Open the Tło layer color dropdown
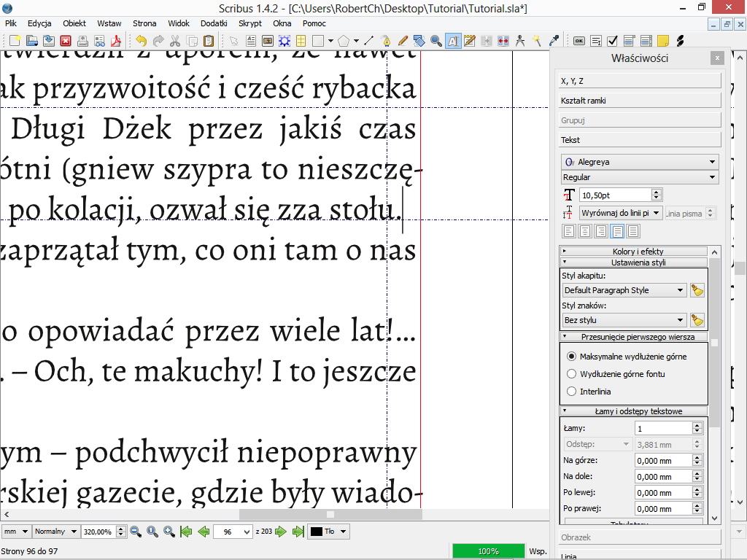Viewport: 747px width, 560px height. pyautogui.click(x=328, y=532)
